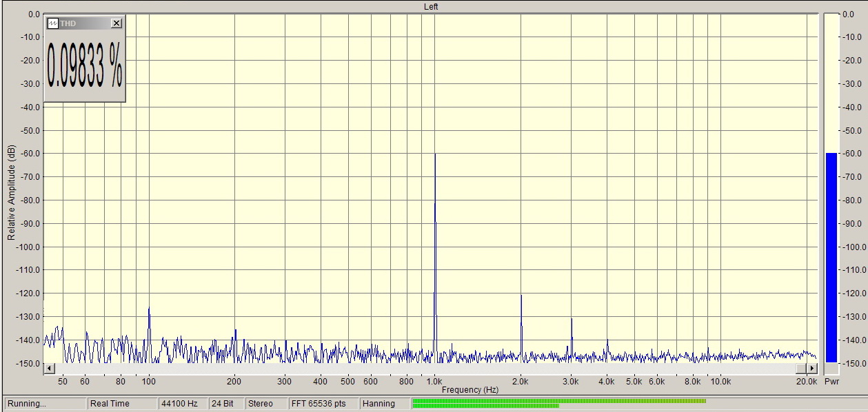
Task: Click the THD window title icon
Action: point(52,23)
